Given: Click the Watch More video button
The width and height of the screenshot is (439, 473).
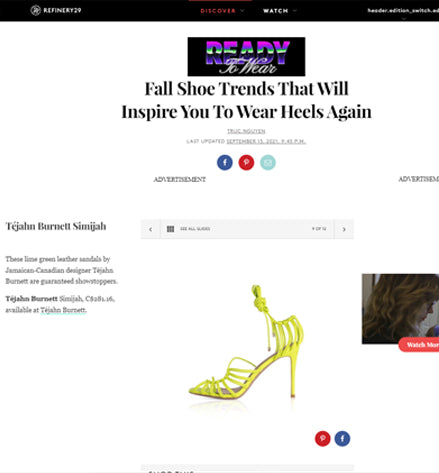Looking at the screenshot, I should click(419, 345).
